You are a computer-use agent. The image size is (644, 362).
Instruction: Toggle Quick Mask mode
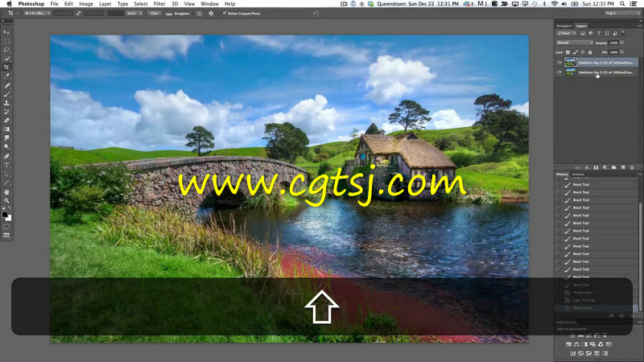6,227
